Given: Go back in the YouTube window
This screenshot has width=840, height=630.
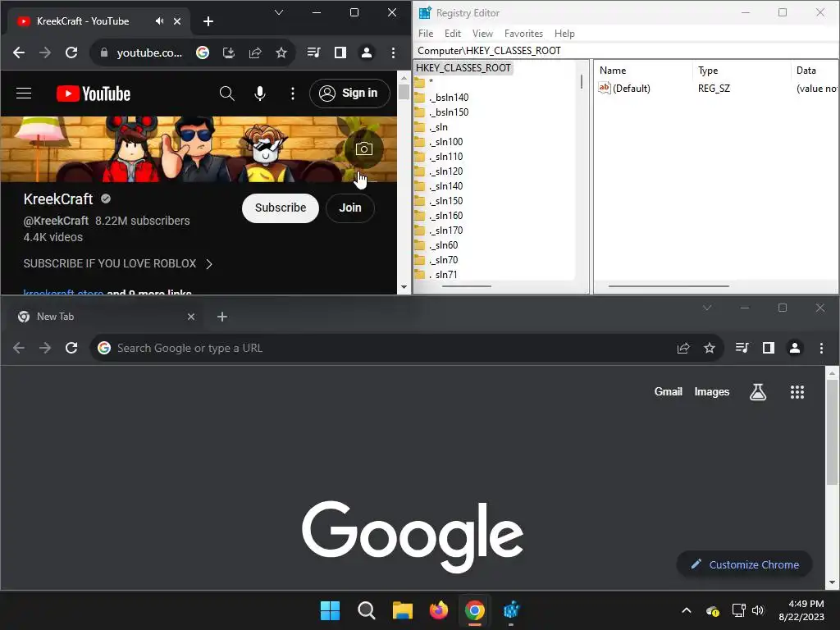Looking at the screenshot, I should (x=19, y=52).
